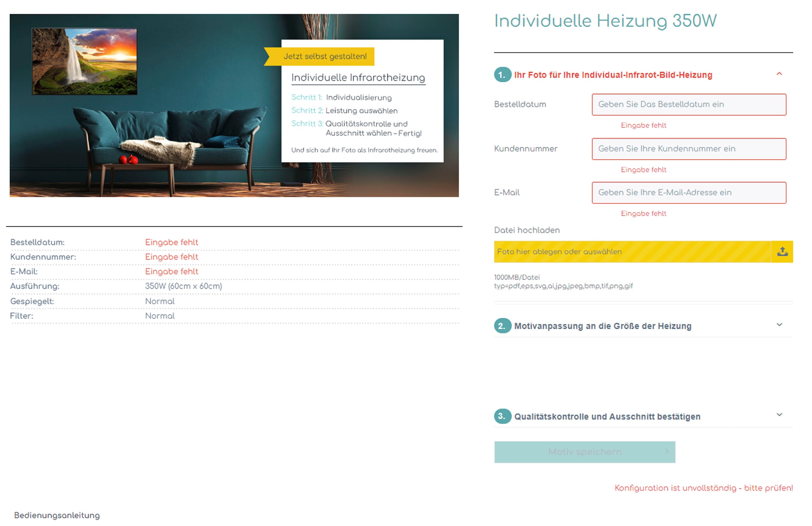Image resolution: width=812 pixels, height=526 pixels.
Task: Expand Motivanpassung section chevron
Action: pyautogui.click(x=779, y=325)
